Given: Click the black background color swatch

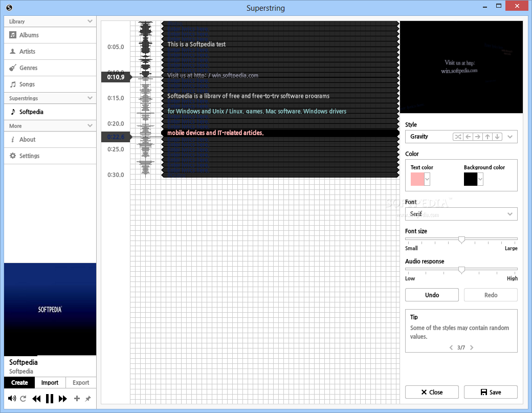Looking at the screenshot, I should click(471, 179).
